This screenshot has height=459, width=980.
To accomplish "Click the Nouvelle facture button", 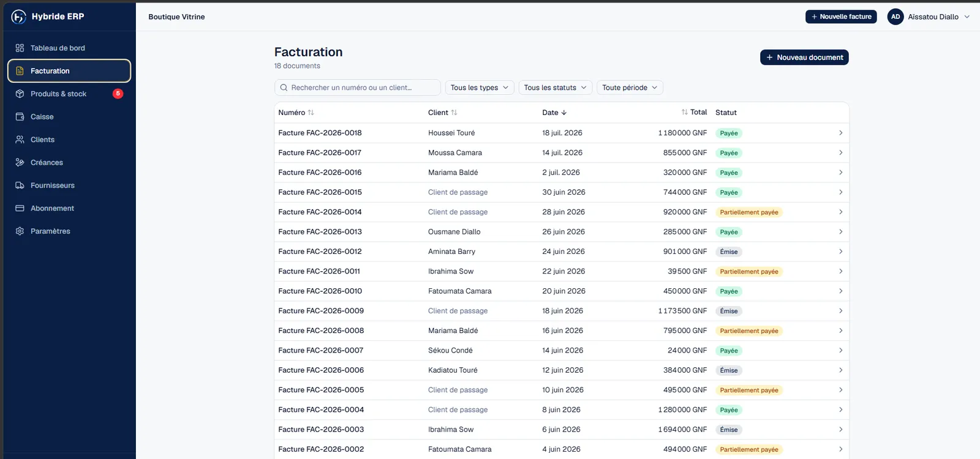I will (841, 17).
